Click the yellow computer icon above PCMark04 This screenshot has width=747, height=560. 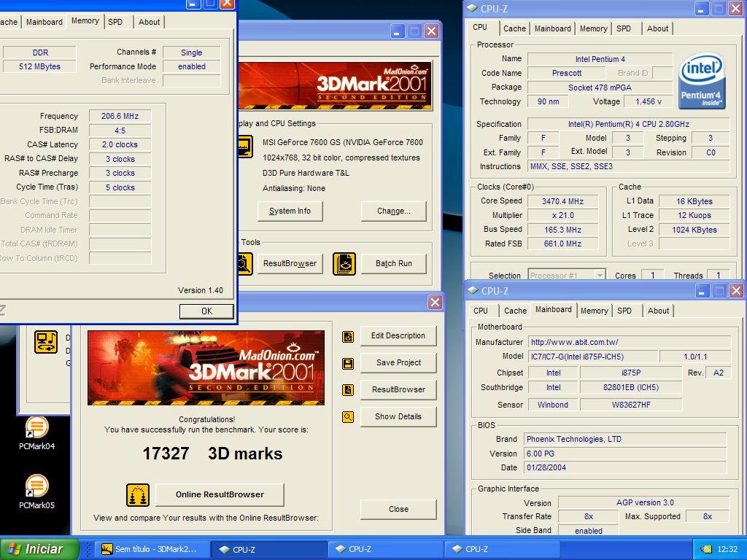click(46, 342)
